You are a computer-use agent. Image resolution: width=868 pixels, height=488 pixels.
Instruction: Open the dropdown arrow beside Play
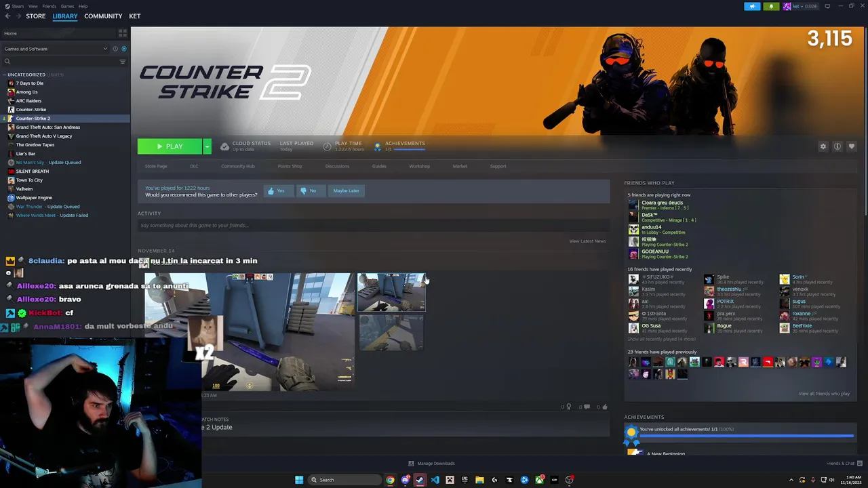pos(207,146)
